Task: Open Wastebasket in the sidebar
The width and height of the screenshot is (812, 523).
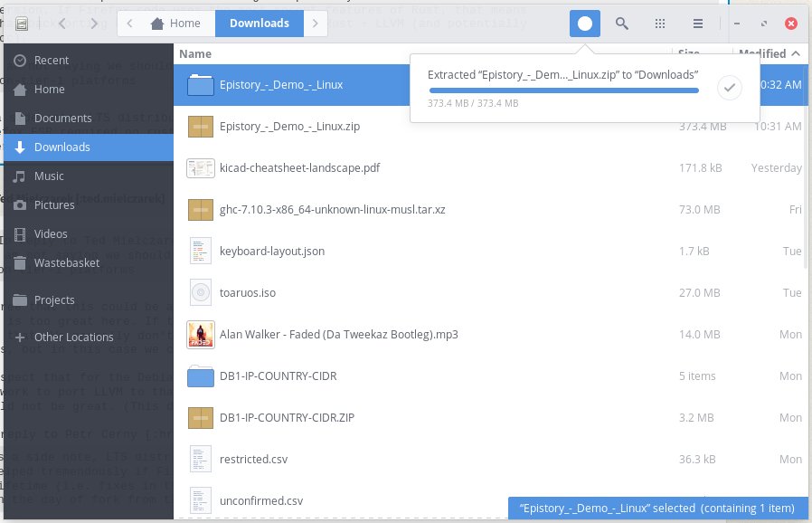Action: [x=89, y=263]
